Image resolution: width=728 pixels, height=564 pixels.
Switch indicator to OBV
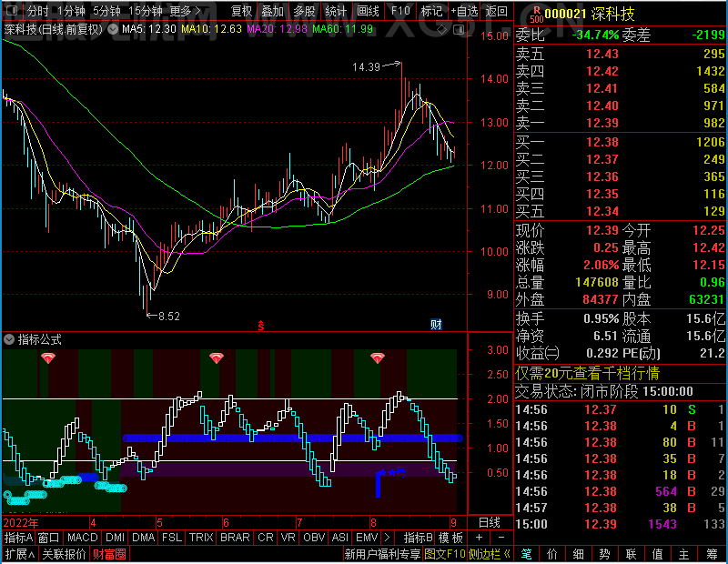coord(314,538)
